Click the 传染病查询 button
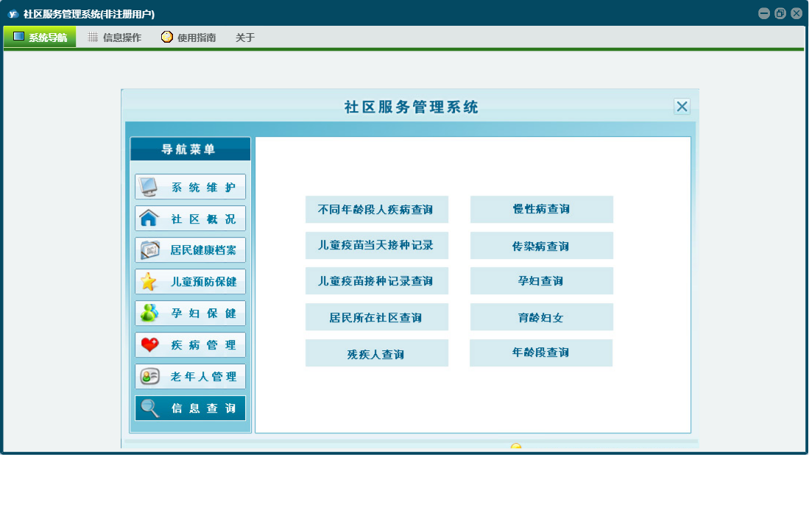Viewport: 809px width, 532px height. click(542, 245)
